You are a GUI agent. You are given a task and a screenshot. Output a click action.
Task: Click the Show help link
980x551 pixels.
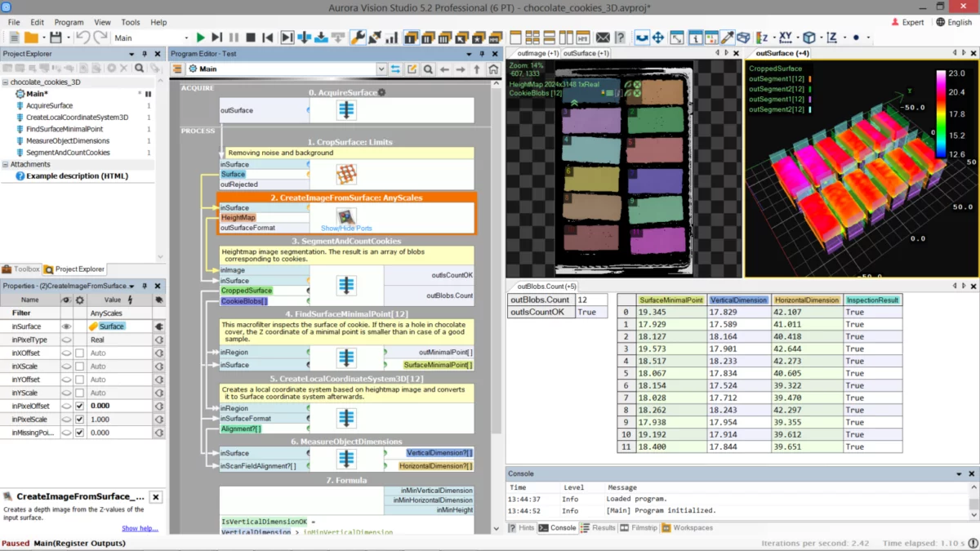[x=140, y=528]
